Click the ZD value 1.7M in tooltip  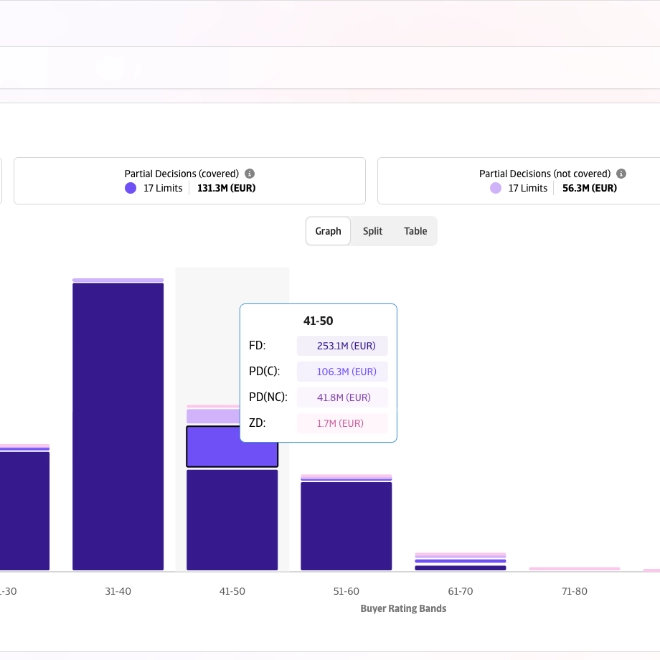(x=342, y=423)
